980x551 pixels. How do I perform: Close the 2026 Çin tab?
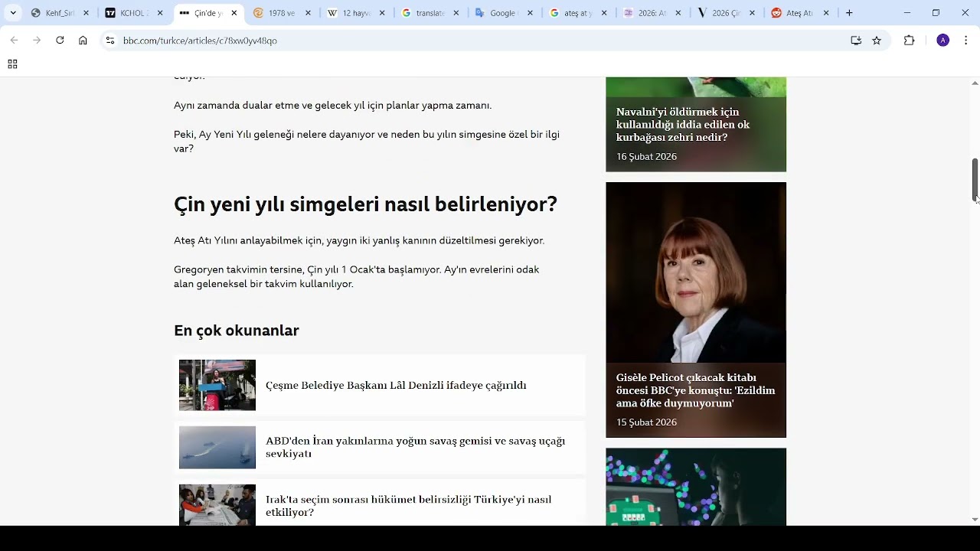752,13
